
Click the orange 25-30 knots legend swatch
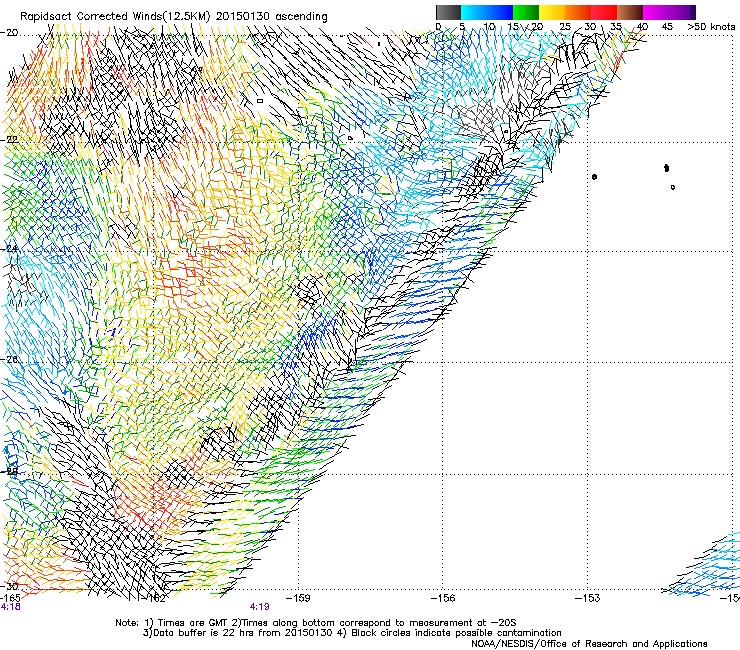578,12
